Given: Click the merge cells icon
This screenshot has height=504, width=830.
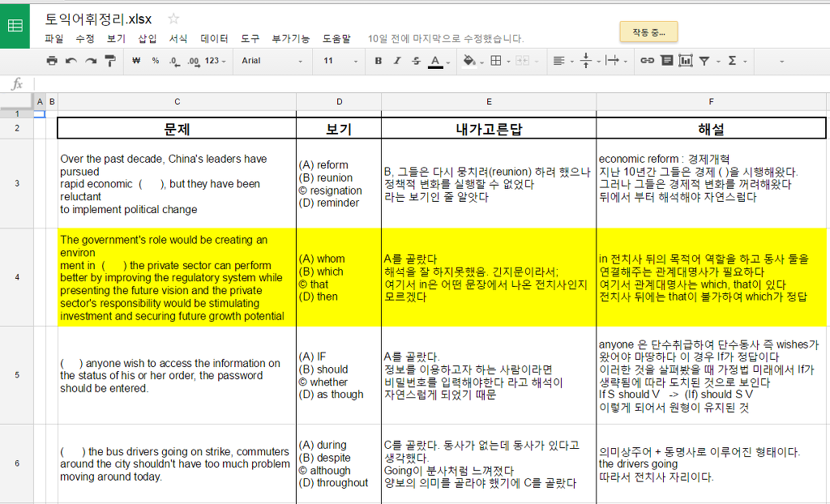Looking at the screenshot, I should (x=523, y=61).
